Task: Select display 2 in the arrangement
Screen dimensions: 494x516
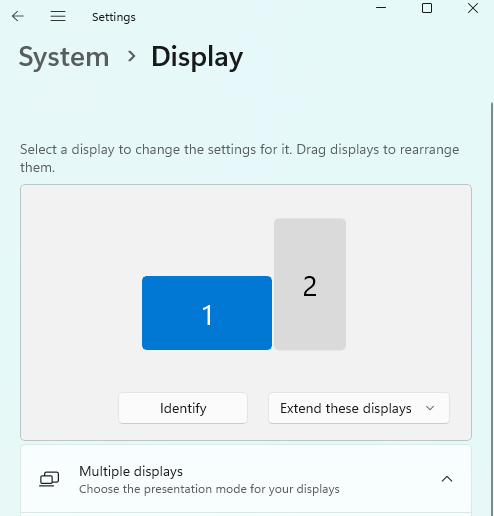Action: 310,284
